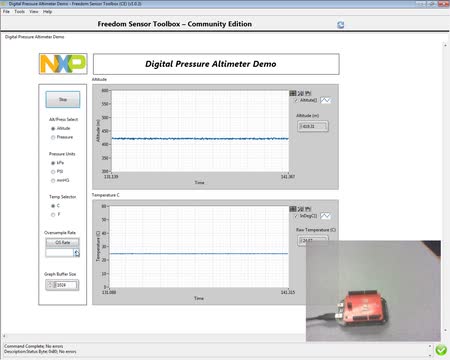The image size is (450, 360).
Task: Select cursor tool in Altitude graph palette
Action: pyautogui.click(x=293, y=93)
